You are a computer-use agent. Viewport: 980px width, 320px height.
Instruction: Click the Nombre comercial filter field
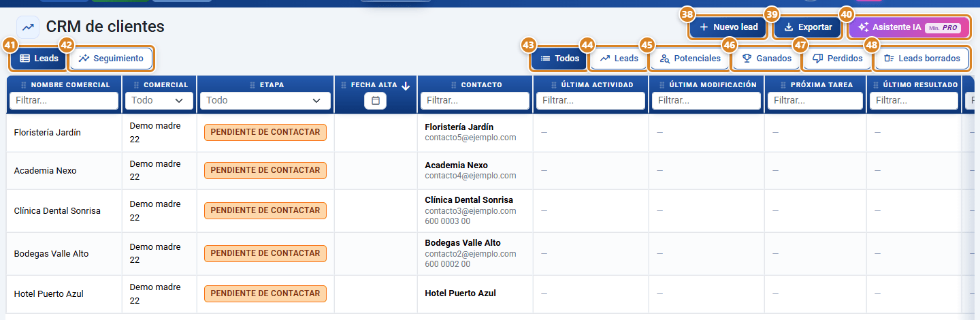pos(63,101)
